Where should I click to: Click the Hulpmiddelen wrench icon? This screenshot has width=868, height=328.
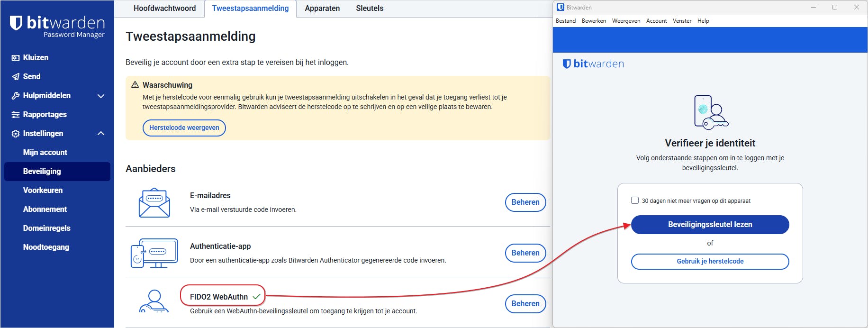[16, 96]
